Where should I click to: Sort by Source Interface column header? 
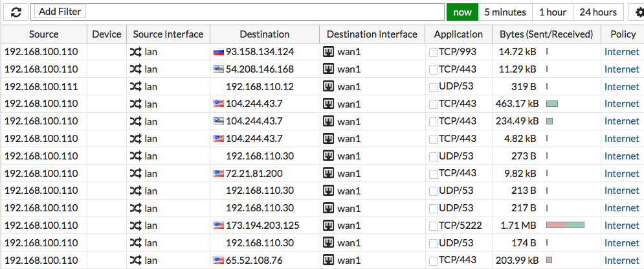(x=168, y=34)
